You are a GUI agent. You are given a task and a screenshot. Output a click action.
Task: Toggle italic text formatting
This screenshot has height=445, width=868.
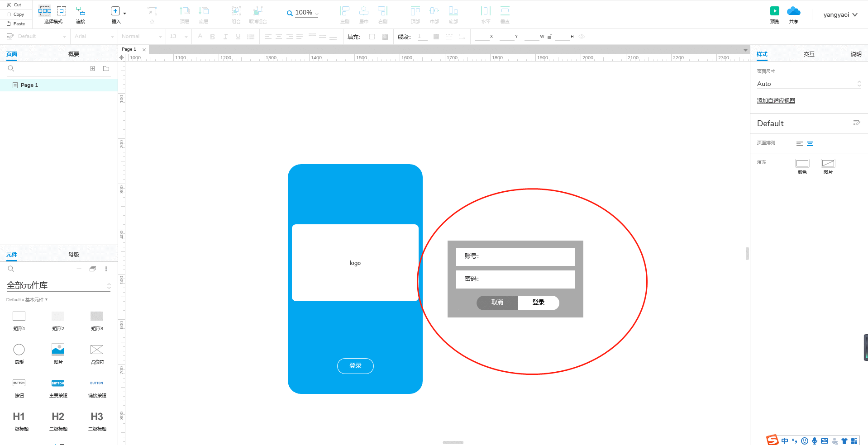[x=225, y=37]
